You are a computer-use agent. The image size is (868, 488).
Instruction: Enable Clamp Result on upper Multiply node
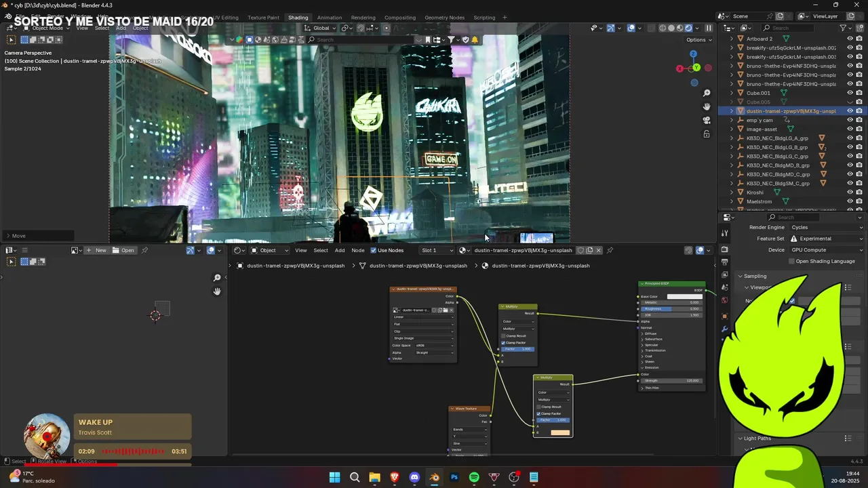pyautogui.click(x=503, y=335)
